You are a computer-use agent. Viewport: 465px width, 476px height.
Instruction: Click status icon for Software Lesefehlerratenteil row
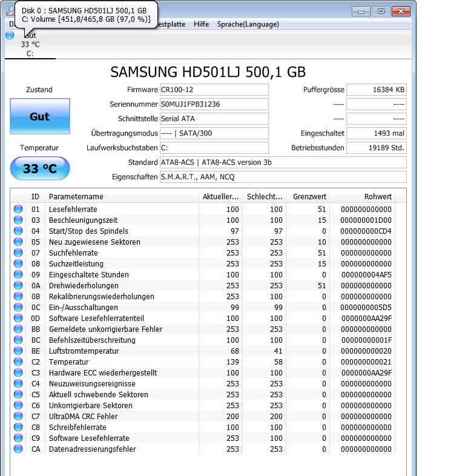[18, 319]
